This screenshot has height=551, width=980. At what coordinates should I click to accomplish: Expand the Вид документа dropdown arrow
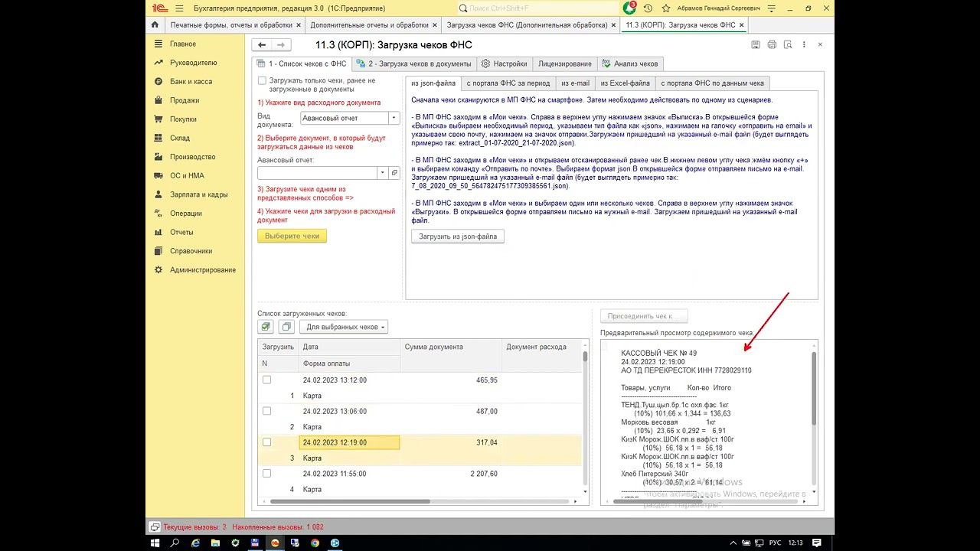(x=394, y=118)
